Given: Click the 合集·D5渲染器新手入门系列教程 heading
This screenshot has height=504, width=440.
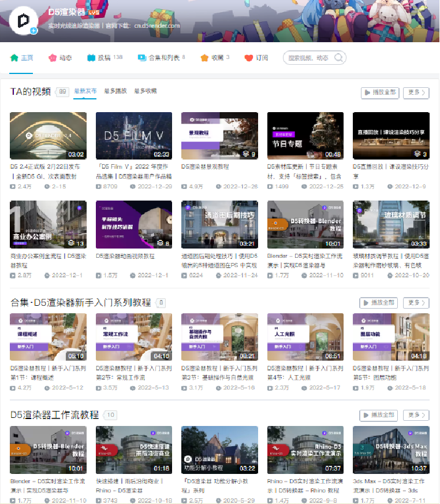Looking at the screenshot, I should [81, 302].
